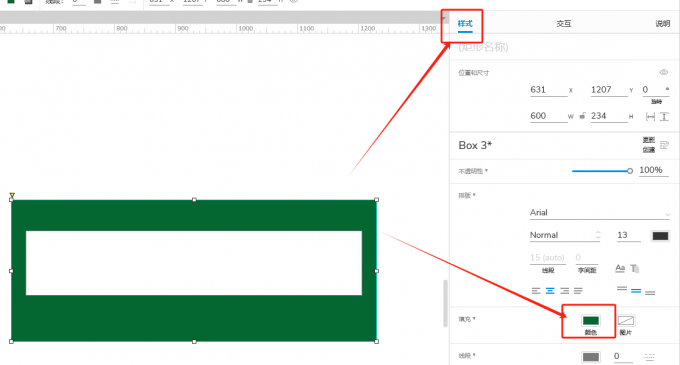
Task: Select the image fill (图片) icon
Action: 626,321
